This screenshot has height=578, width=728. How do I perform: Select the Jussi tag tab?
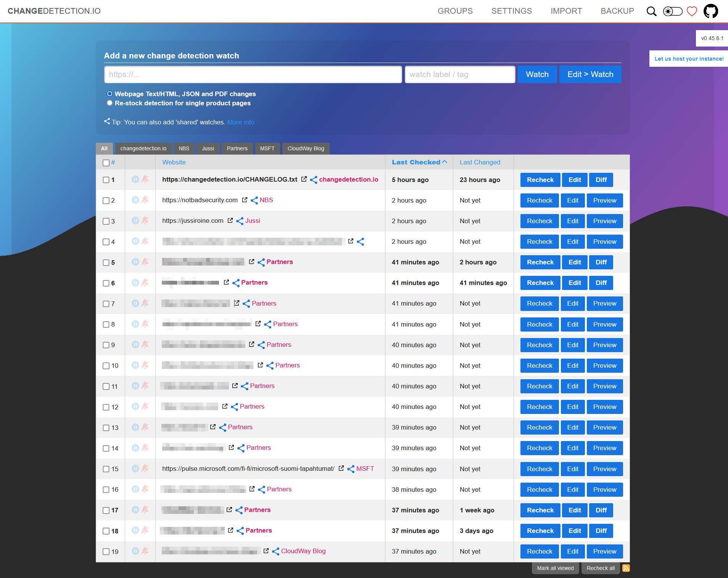(208, 148)
